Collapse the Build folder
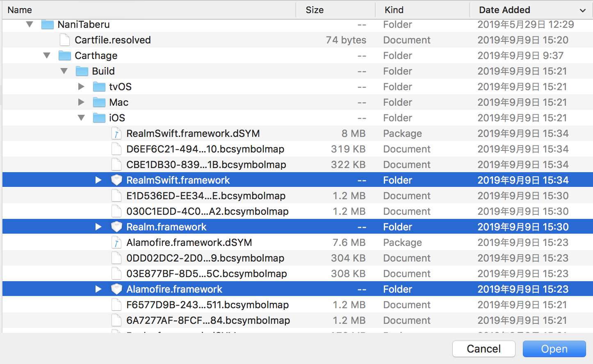 [64, 71]
